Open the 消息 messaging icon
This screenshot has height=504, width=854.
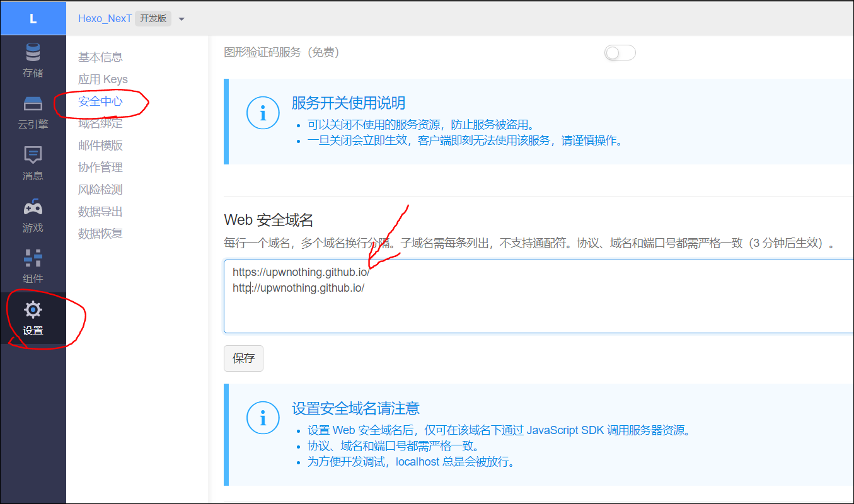pos(33,155)
